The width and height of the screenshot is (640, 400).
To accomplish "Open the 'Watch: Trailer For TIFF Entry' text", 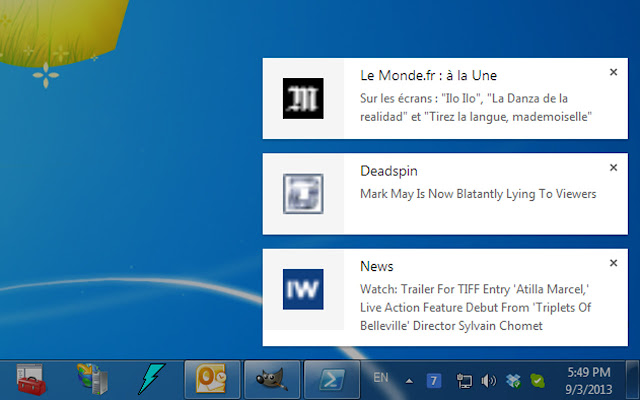I will (x=476, y=308).
